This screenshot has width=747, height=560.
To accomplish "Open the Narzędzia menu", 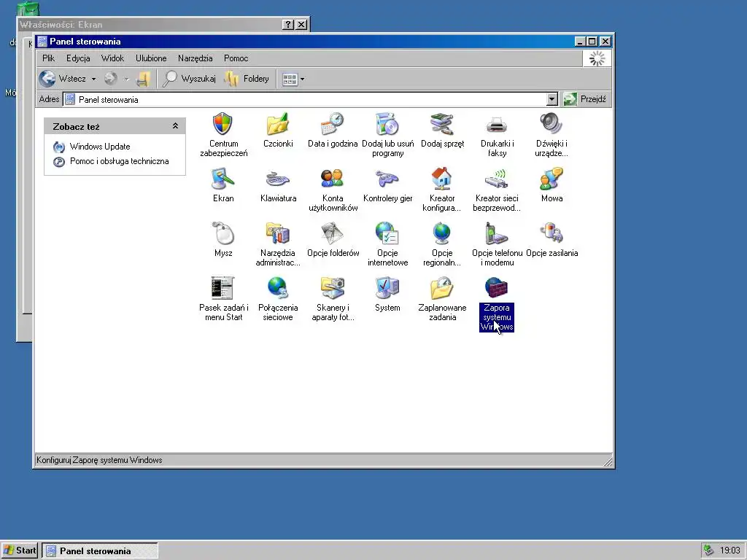I will [x=195, y=58].
